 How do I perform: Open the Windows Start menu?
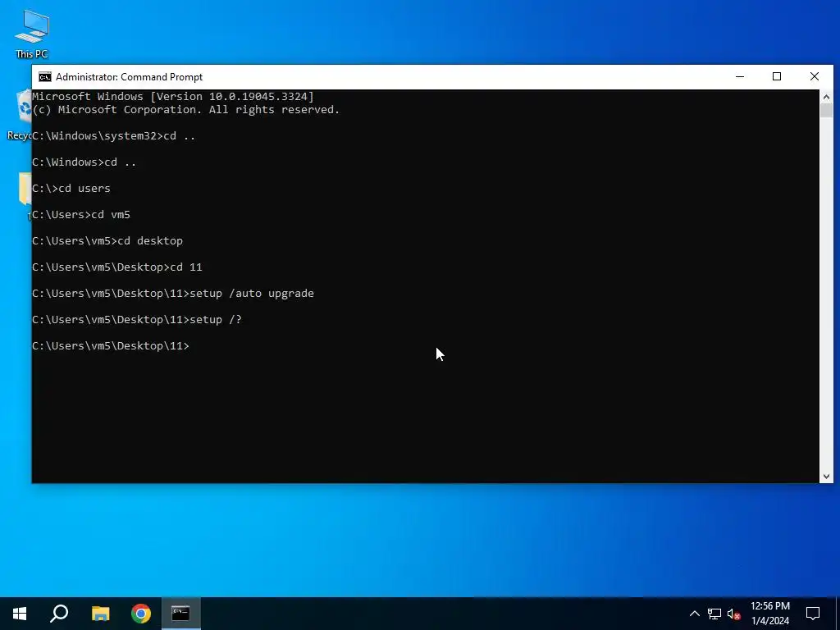pos(20,614)
